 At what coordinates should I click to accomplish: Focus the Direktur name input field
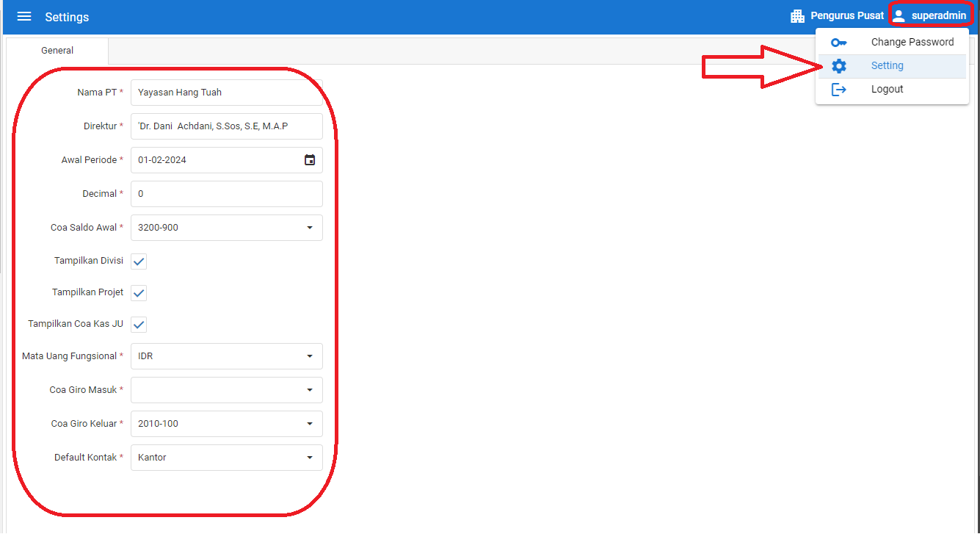pos(226,126)
